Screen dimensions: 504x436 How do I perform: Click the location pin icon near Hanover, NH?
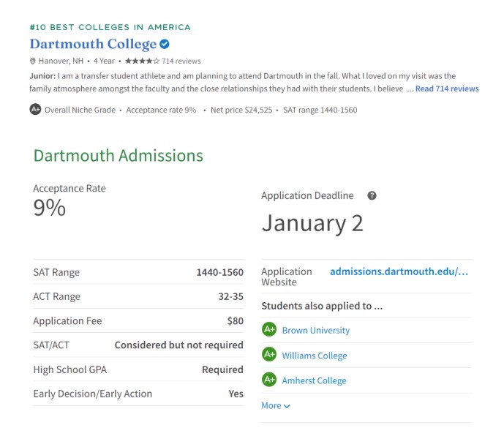(32, 61)
